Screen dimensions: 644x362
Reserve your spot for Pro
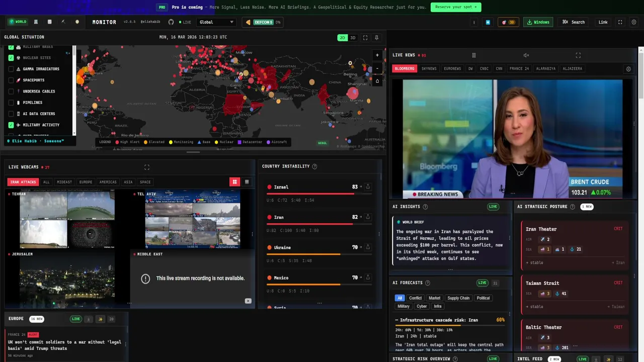pyautogui.click(x=456, y=7)
